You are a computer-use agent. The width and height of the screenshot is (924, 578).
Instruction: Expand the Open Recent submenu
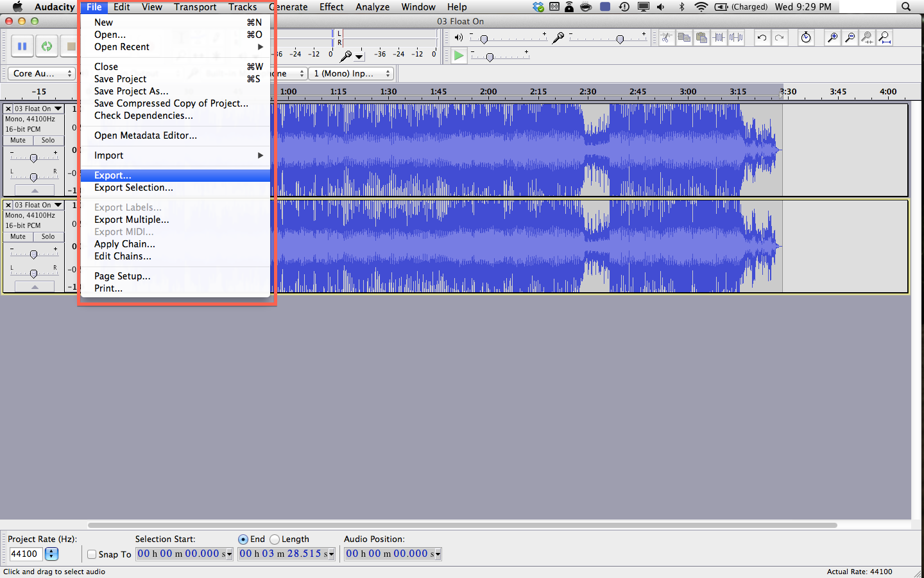(175, 47)
